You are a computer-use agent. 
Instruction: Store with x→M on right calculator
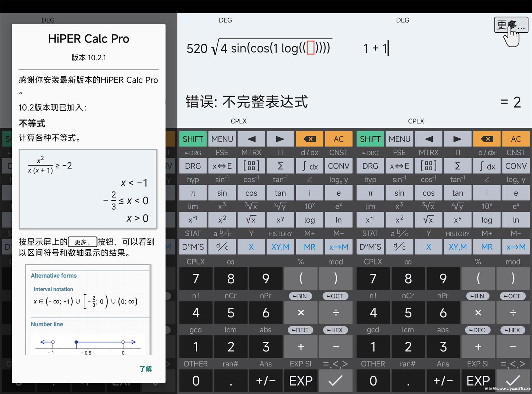[x=516, y=247]
